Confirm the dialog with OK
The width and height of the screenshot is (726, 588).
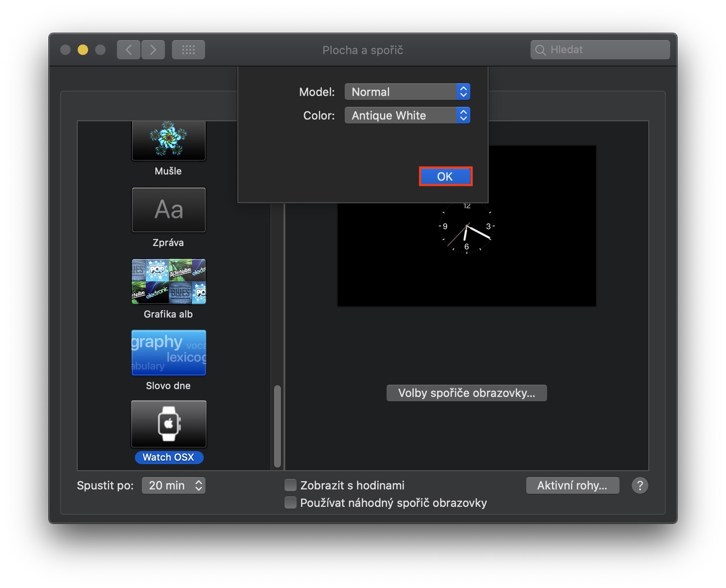445,177
